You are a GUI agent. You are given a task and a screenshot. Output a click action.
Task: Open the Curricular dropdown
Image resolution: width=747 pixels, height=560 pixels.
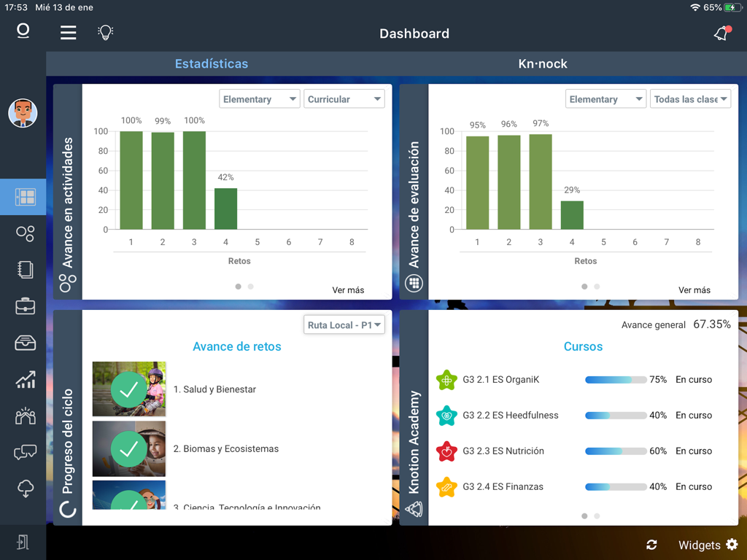pyautogui.click(x=344, y=98)
